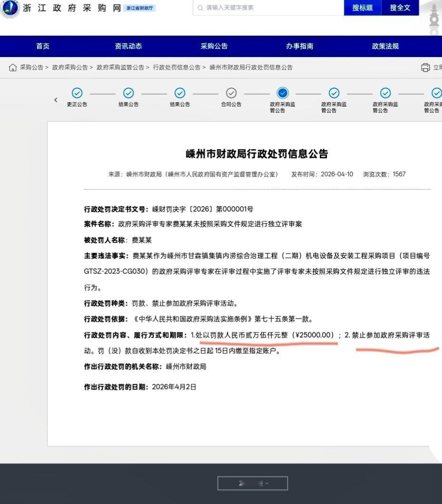Image resolution: width=442 pixels, height=504 pixels.
Task: Open the 政策法规 navigation menu
Action: [385, 46]
